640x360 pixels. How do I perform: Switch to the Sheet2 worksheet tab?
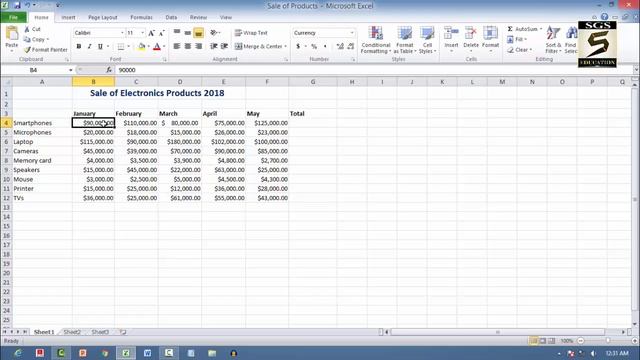72,332
